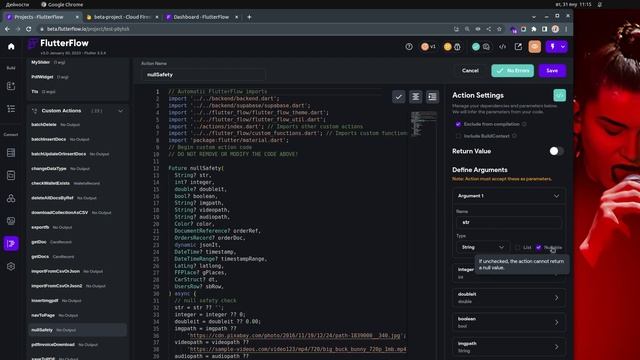
Task: Toggle the Return Value switch
Action: click(556, 151)
